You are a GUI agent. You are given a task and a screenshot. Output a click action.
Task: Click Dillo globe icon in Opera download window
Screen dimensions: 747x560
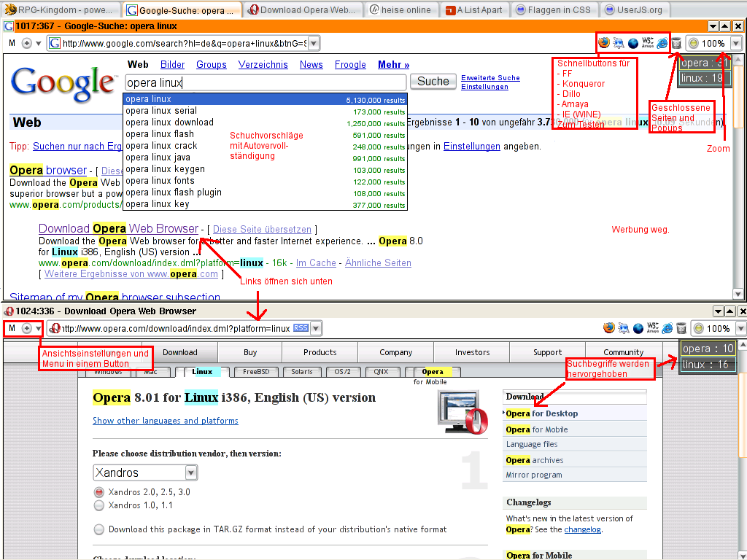coord(638,328)
